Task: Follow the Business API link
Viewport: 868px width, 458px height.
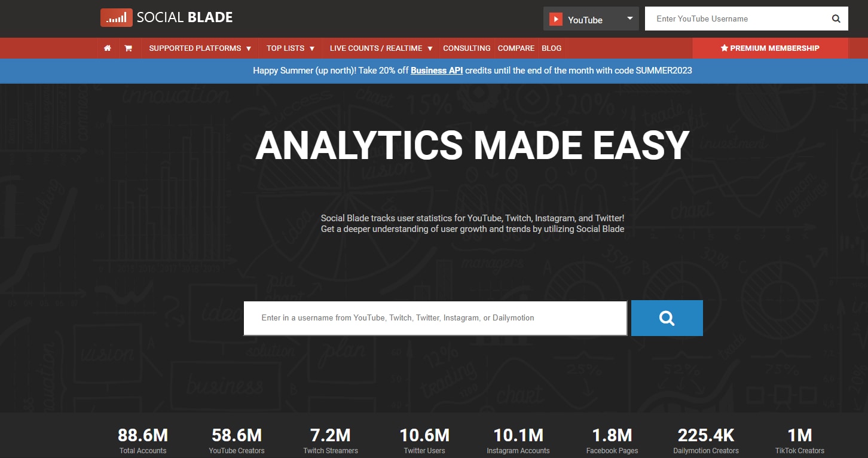Action: click(x=437, y=71)
